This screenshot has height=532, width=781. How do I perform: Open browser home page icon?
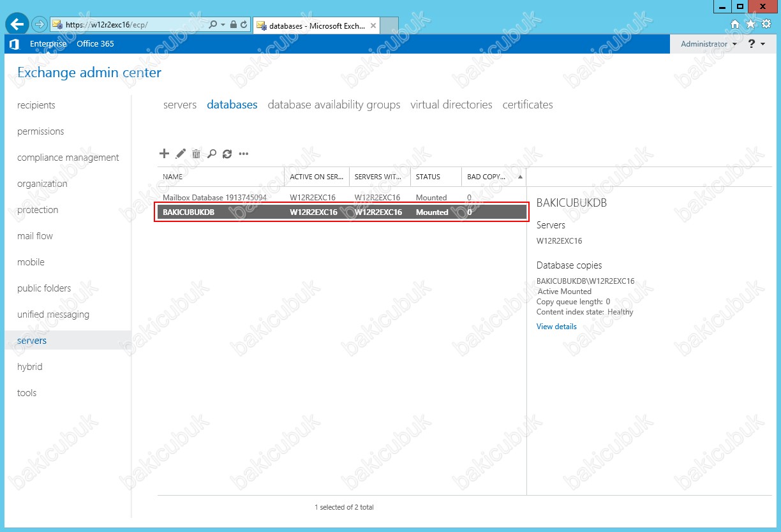(735, 24)
